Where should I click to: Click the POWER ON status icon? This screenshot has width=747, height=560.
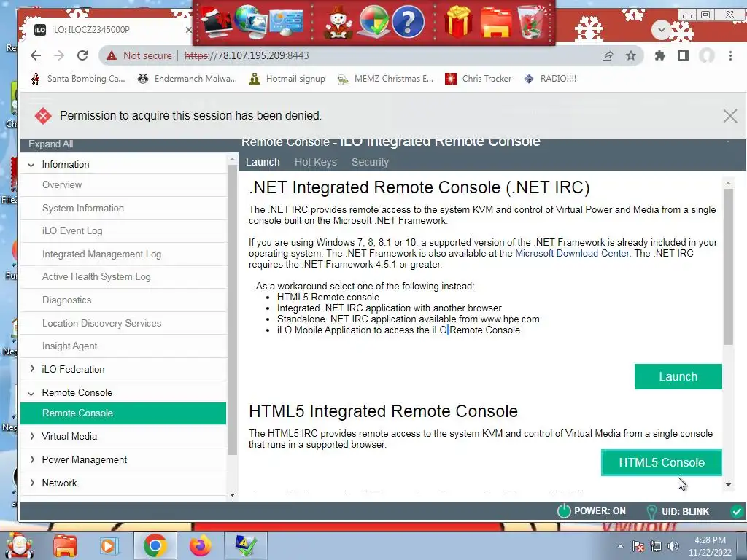coord(564,511)
